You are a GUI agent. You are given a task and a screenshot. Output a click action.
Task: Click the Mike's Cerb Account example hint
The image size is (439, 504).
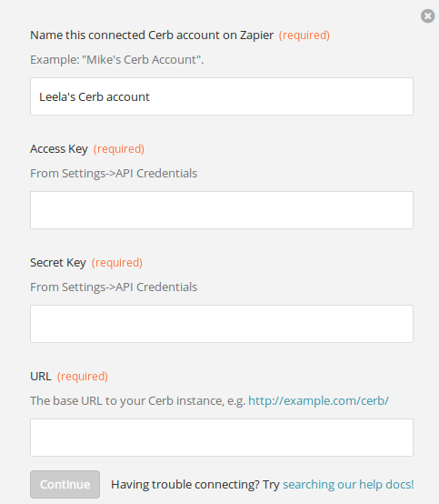[117, 60]
